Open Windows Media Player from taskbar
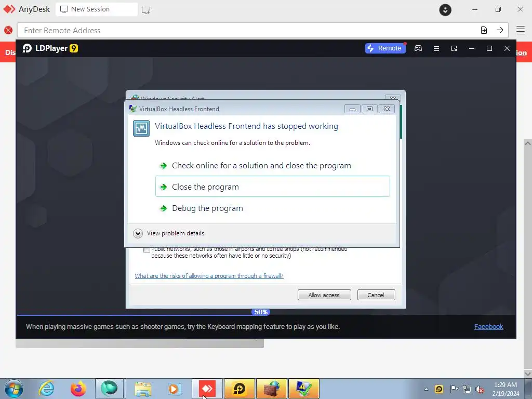The height and width of the screenshot is (399, 532). (175, 389)
